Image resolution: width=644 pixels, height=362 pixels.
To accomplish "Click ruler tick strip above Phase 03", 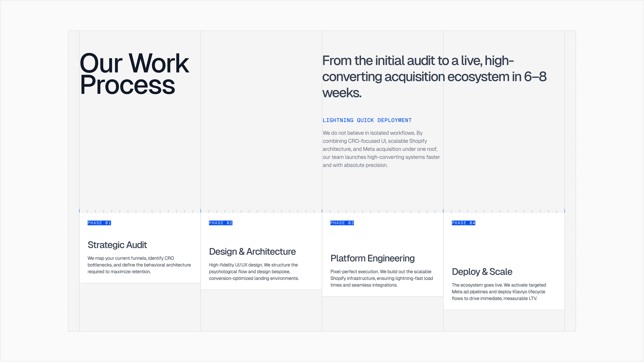I will pyautogui.click(x=383, y=211).
